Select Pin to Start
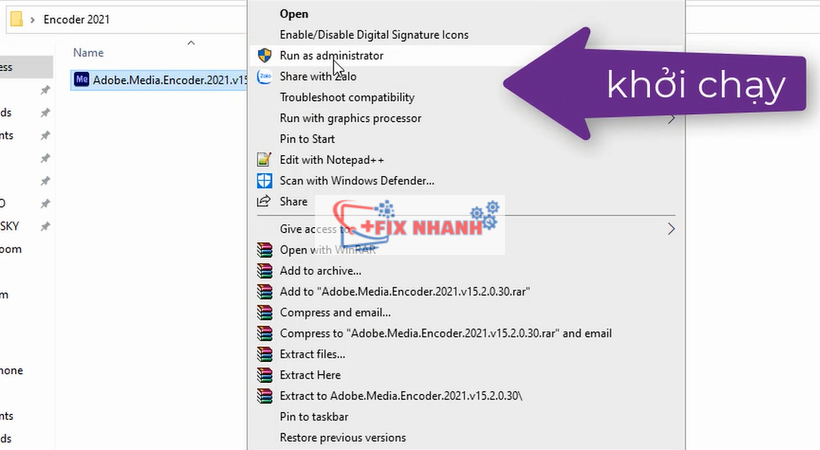 (x=307, y=139)
